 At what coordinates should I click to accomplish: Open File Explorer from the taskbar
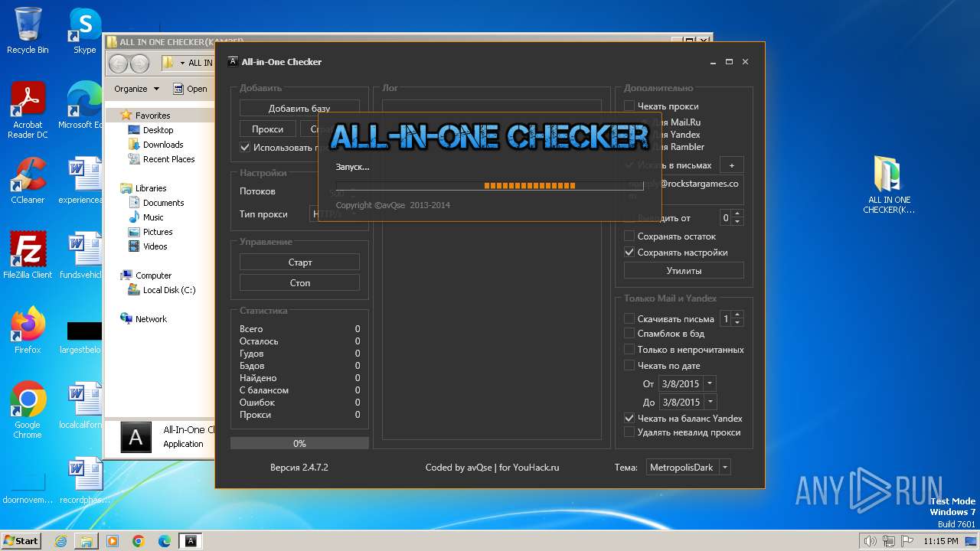87,541
